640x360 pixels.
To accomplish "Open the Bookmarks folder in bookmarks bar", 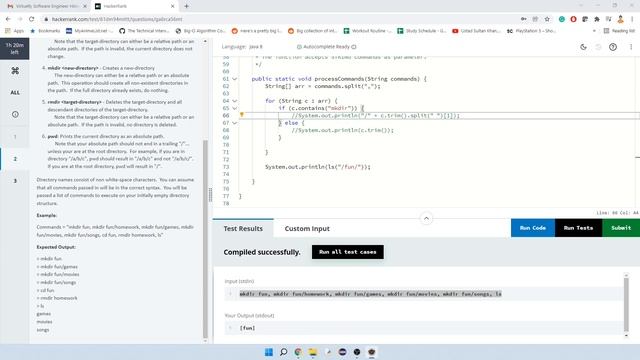I will point(45,31).
